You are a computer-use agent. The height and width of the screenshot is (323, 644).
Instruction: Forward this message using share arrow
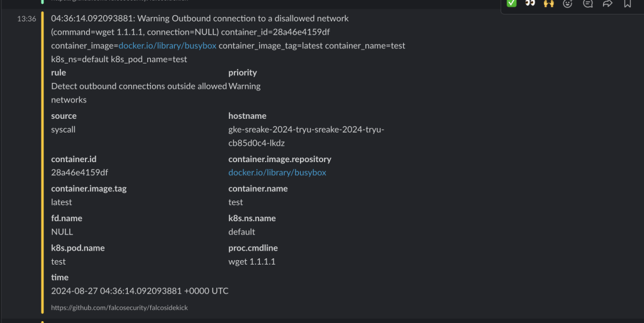(608, 4)
